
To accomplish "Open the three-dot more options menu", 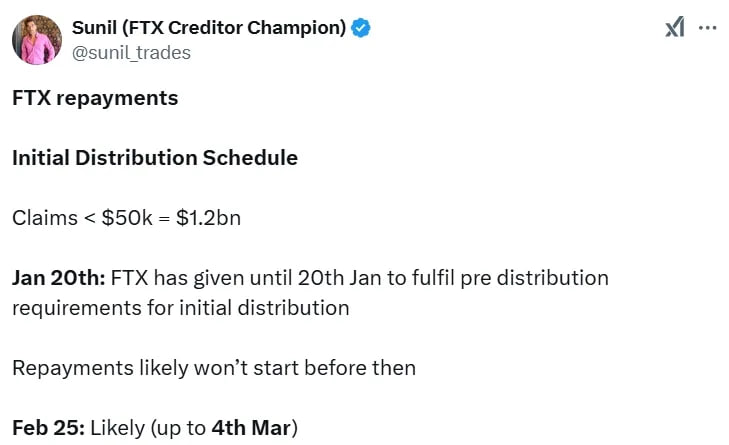I will pos(708,28).
